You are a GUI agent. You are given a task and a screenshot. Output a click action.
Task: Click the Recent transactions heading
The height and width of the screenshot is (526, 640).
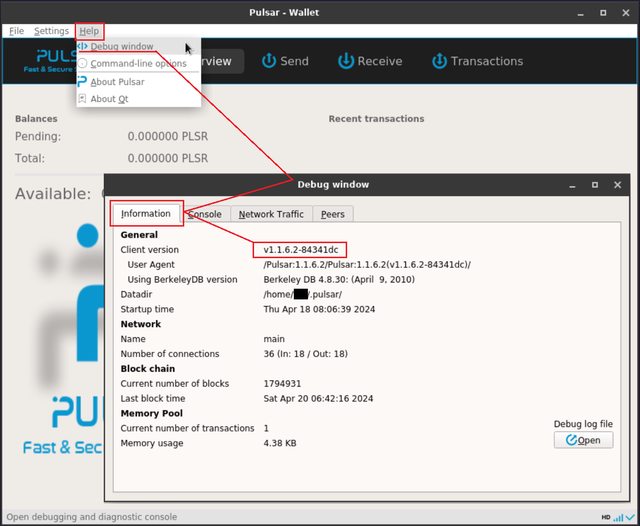[x=376, y=119]
